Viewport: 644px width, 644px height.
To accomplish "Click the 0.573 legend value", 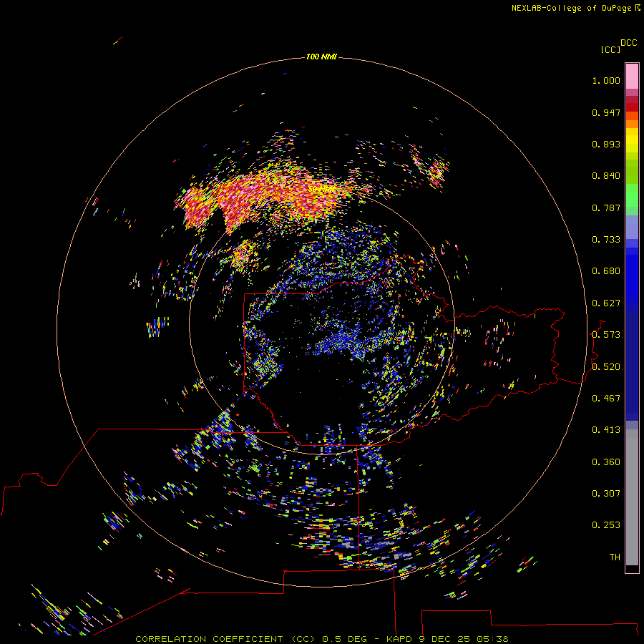I will (x=606, y=335).
